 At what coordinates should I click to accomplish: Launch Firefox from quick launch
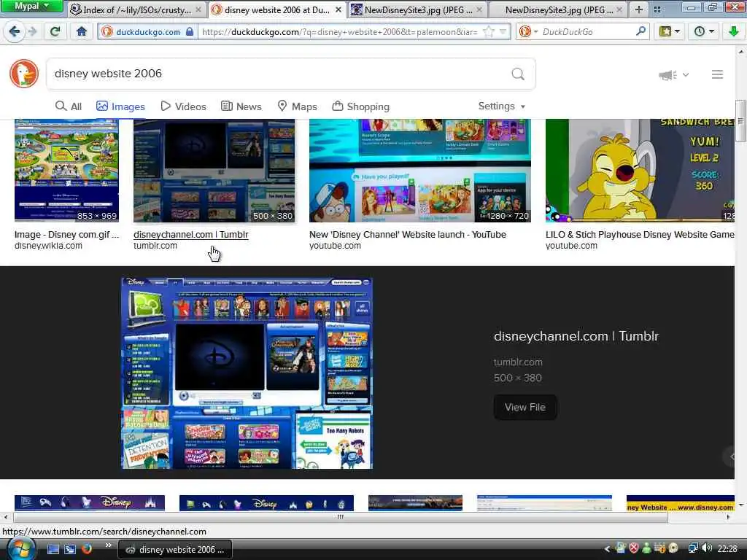pos(86,549)
